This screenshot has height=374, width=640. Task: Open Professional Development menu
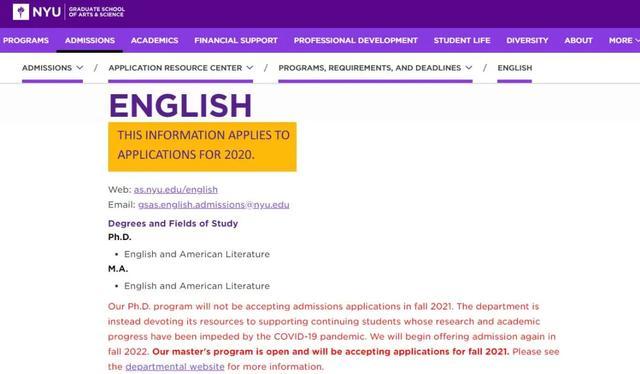coord(356,40)
